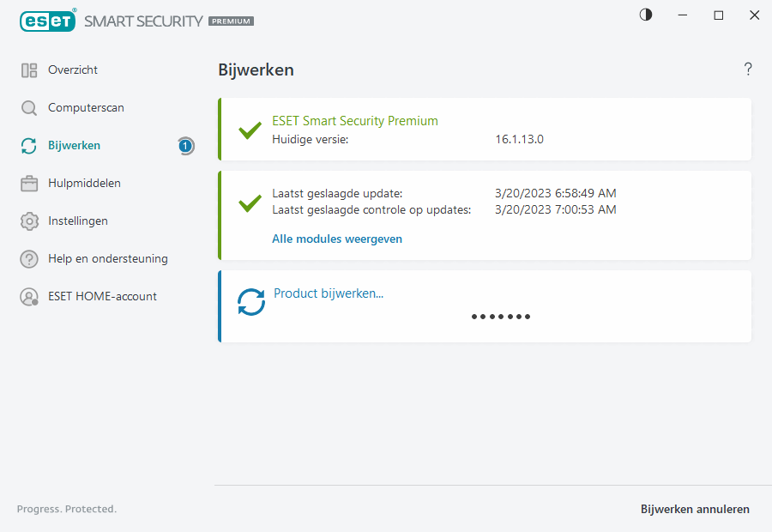The image size is (772, 532).
Task: Click the ESET Smart Security Premium title
Action: pos(355,121)
